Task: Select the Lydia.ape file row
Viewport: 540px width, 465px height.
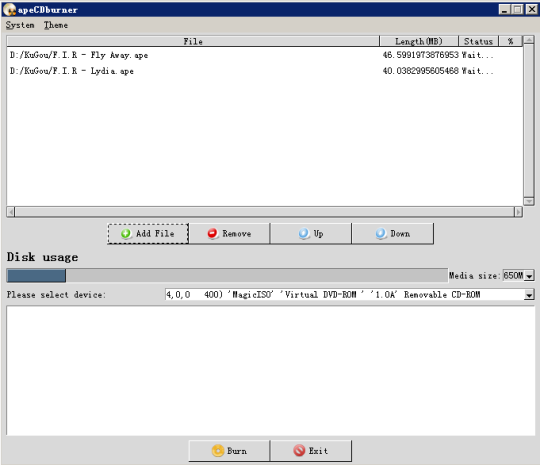Action: tap(264, 71)
